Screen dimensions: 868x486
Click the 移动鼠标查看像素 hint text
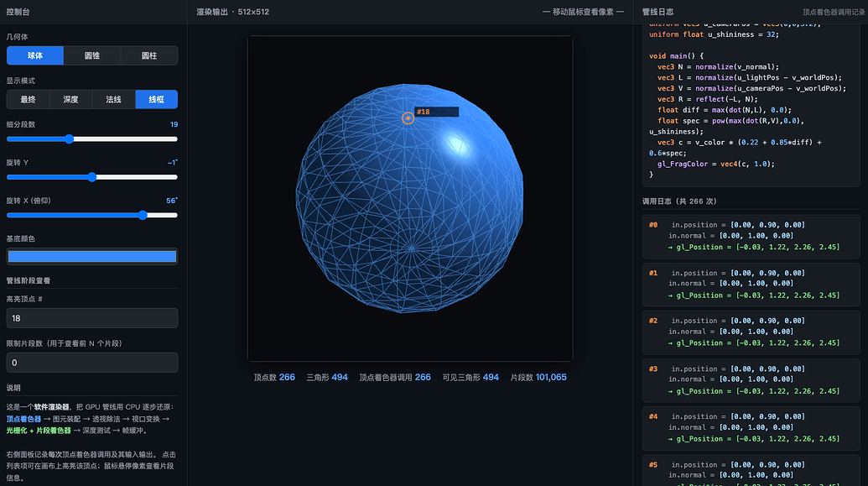tap(583, 12)
